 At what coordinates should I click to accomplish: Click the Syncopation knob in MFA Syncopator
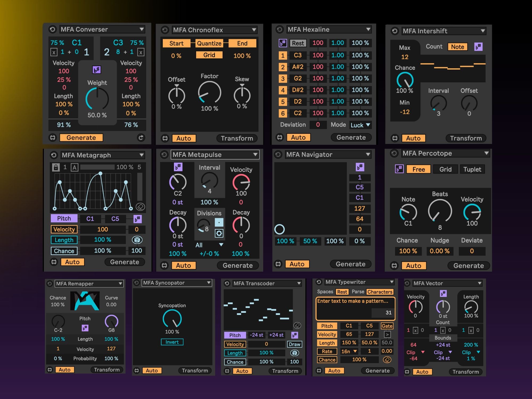(x=172, y=319)
